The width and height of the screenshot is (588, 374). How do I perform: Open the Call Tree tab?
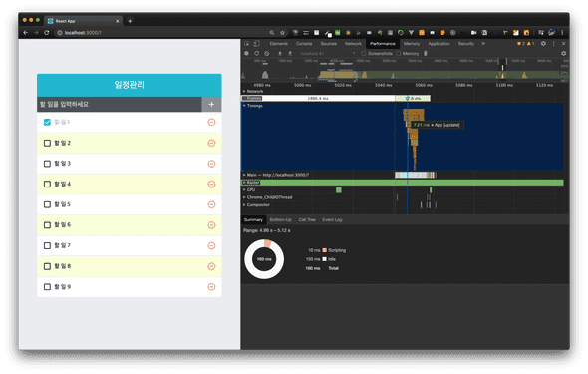click(x=307, y=219)
